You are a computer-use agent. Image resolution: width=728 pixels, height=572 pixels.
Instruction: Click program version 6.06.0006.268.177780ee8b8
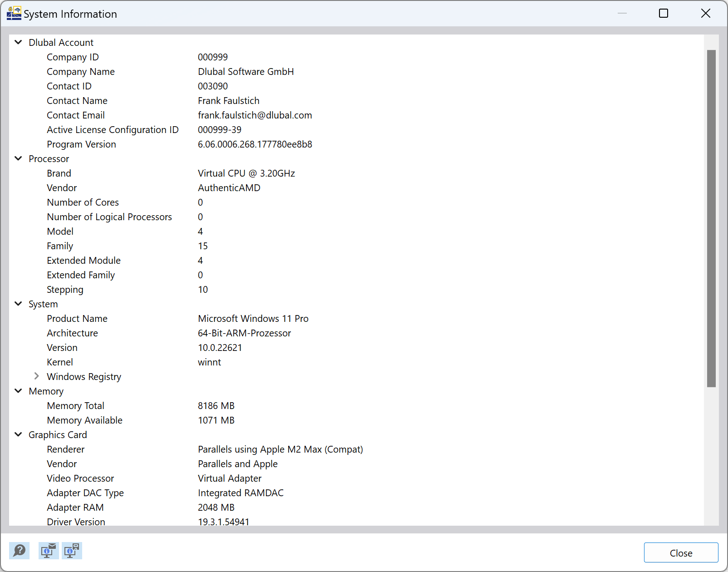tap(255, 144)
